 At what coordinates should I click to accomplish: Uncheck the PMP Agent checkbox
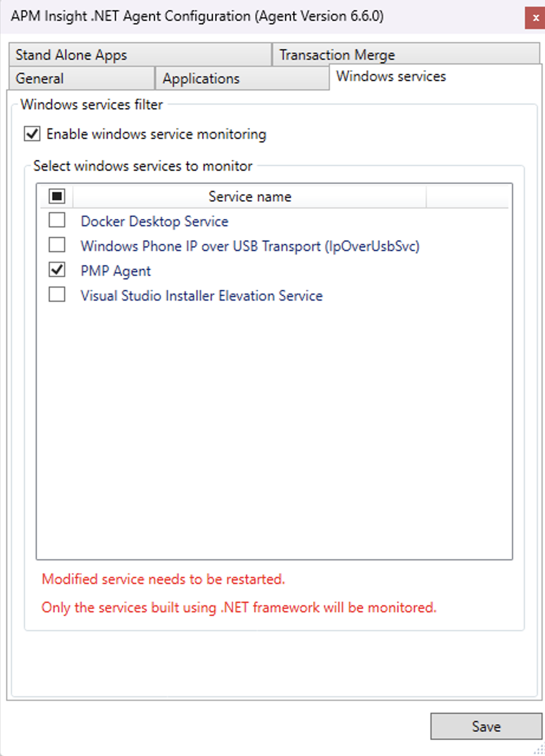[57, 270]
